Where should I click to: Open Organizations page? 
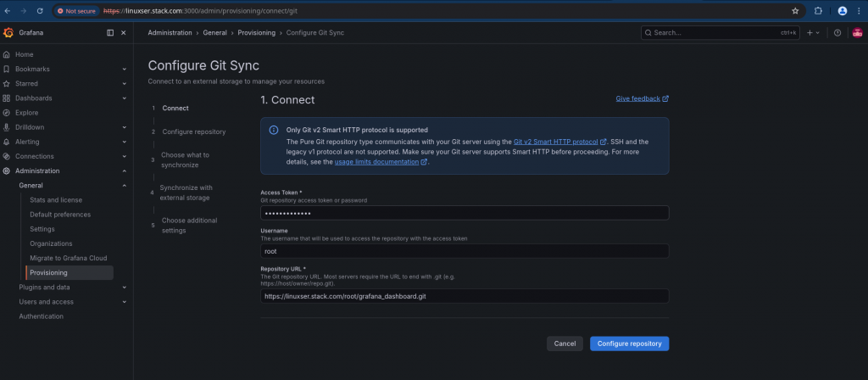coord(51,243)
